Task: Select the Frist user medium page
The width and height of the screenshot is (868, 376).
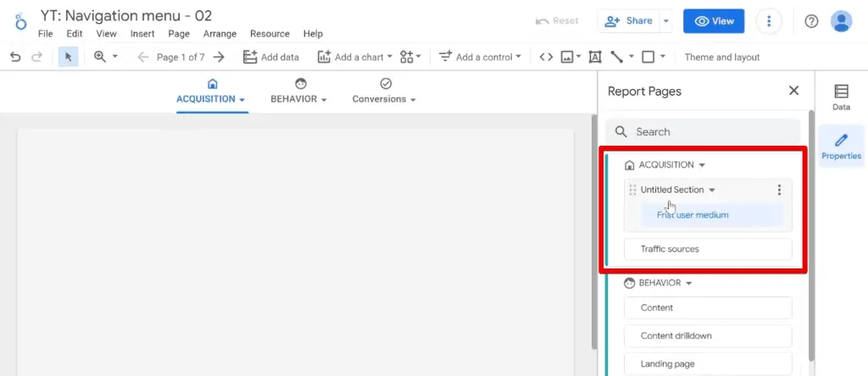Action: coord(712,215)
